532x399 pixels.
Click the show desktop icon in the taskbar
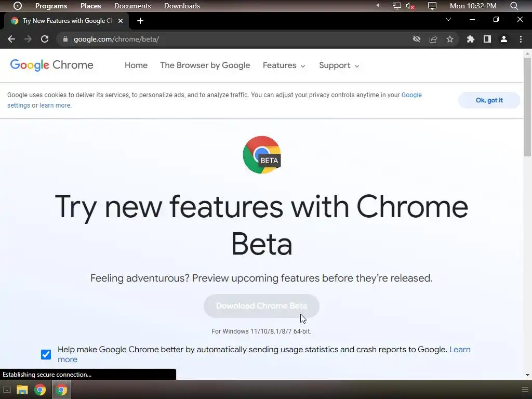point(7,390)
